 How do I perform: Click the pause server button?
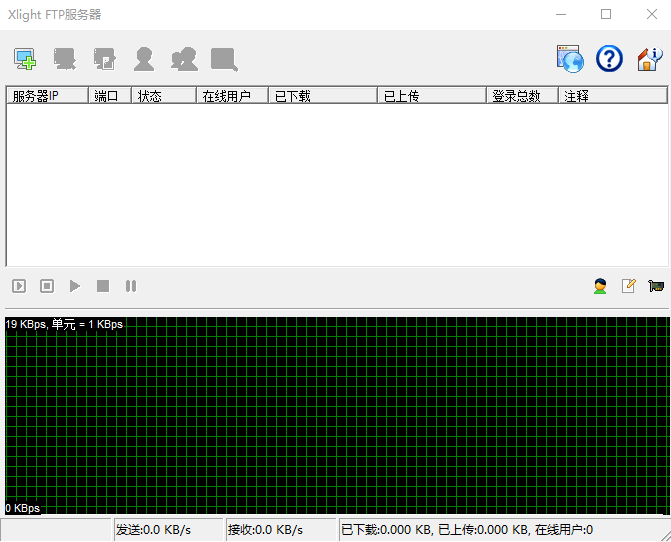131,286
